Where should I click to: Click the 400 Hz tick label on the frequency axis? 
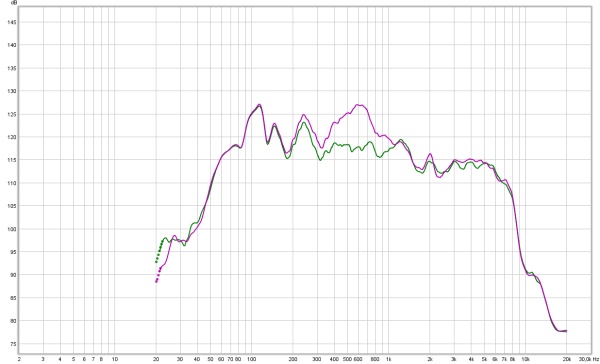click(334, 359)
